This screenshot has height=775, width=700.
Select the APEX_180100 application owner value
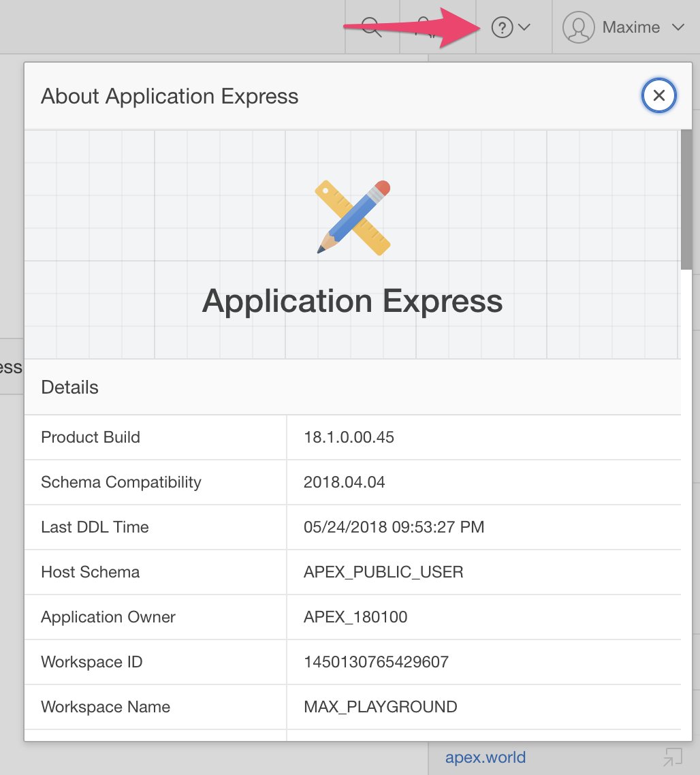coord(355,617)
